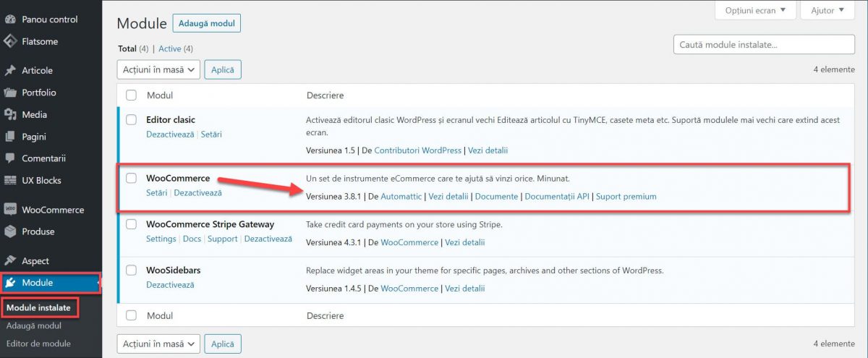Click the Flatsome diamond icon
Image resolution: width=868 pixels, height=358 pixels.
coord(10,41)
